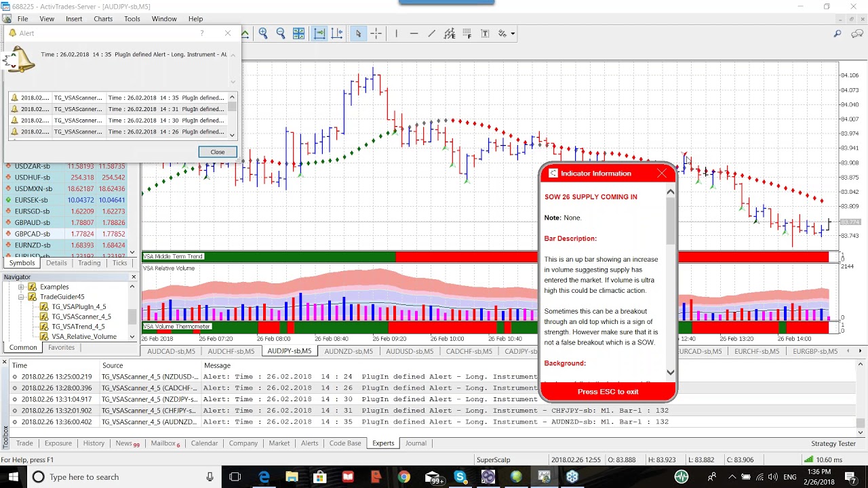Switch to the Details tab in Market Watch

pos(56,263)
